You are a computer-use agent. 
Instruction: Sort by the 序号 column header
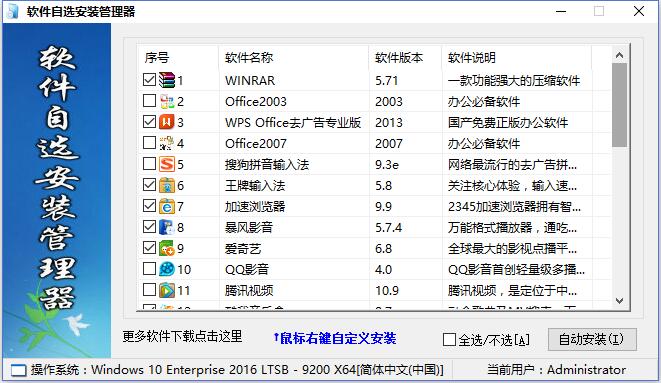178,57
